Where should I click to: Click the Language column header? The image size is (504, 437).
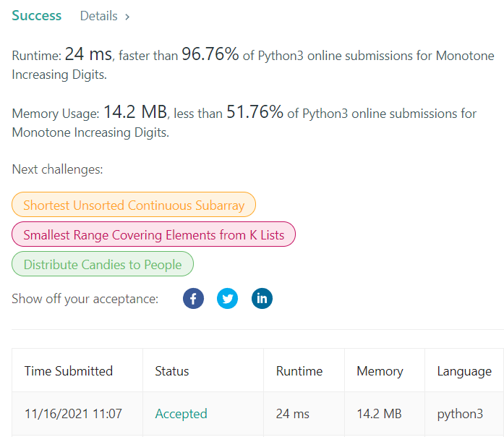[464, 371]
